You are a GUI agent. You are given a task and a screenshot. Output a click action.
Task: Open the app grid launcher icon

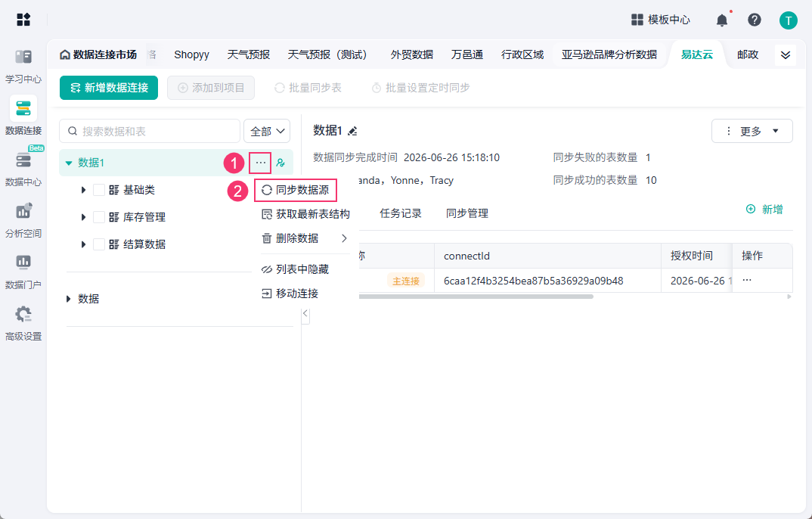pos(23,20)
